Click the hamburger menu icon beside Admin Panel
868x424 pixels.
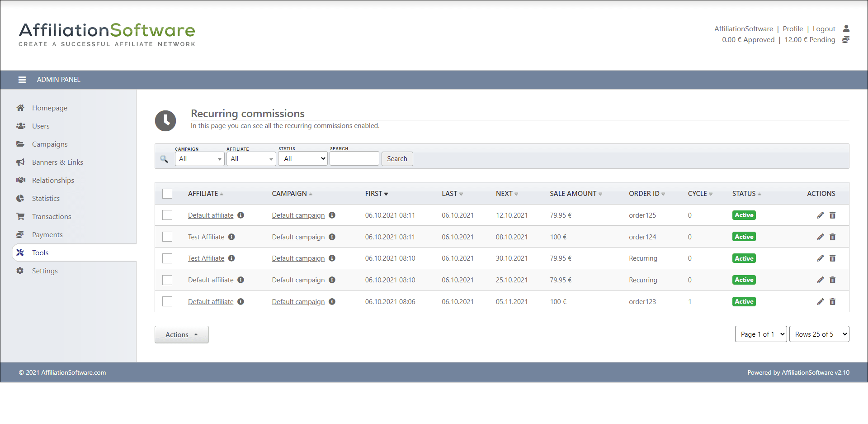pyautogui.click(x=22, y=80)
